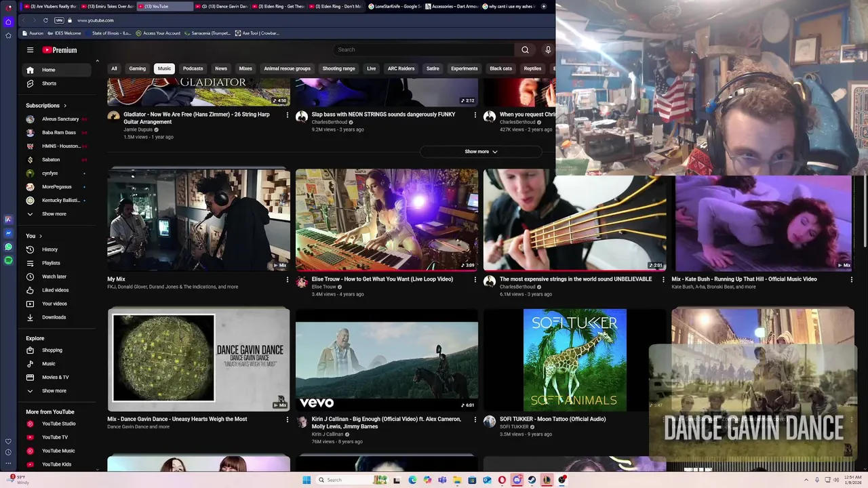Image resolution: width=868 pixels, height=488 pixels.
Task: Open Dance Gavin Dance mix thumbnail
Action: click(199, 360)
